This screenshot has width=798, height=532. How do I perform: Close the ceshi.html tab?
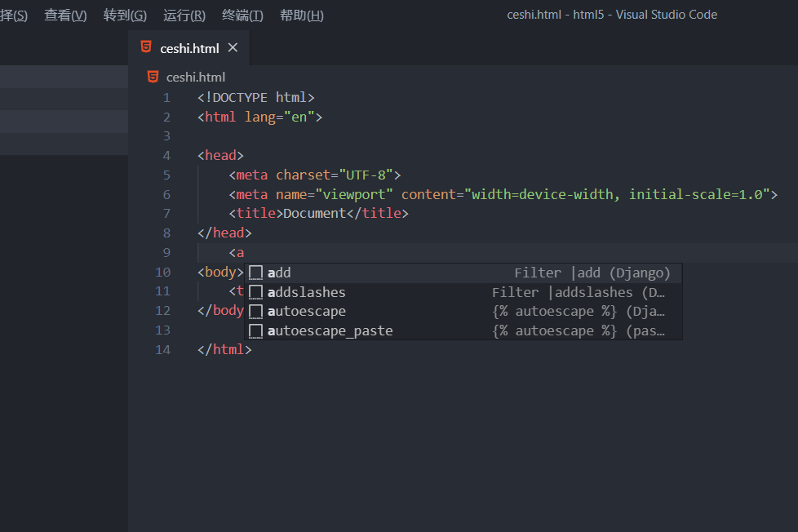point(233,48)
